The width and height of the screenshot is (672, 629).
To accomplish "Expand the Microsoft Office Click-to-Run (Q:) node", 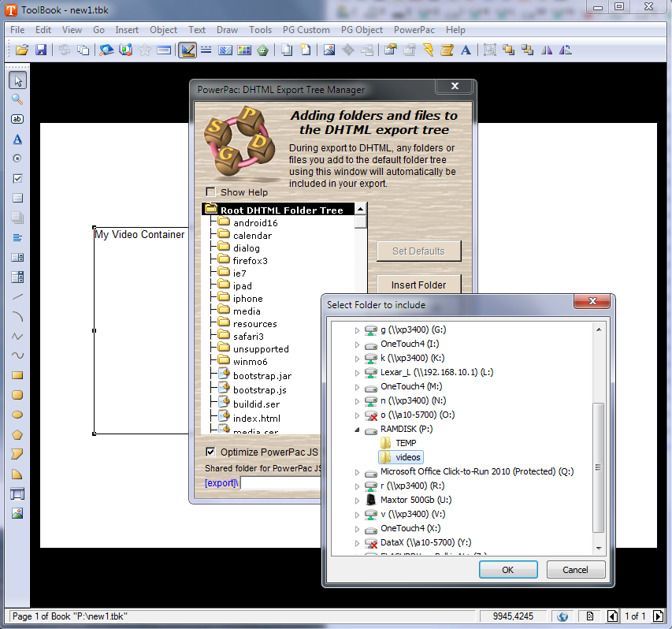I will coord(357,472).
